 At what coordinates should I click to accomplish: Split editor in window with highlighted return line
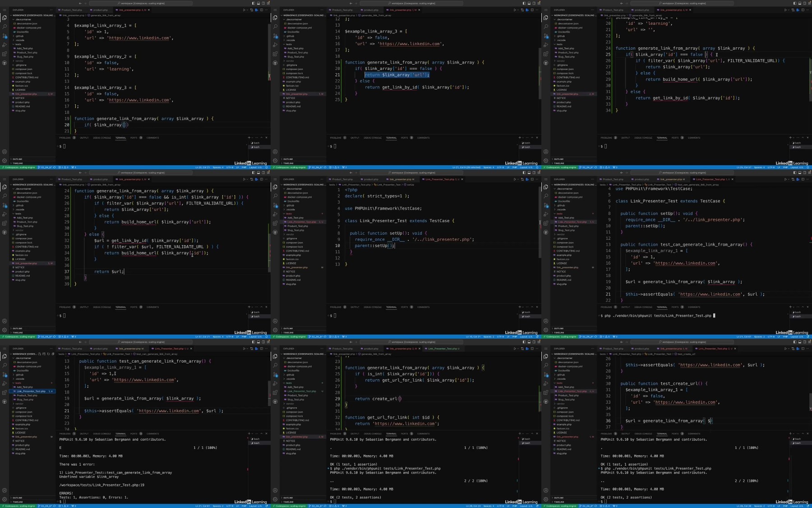(x=532, y=10)
